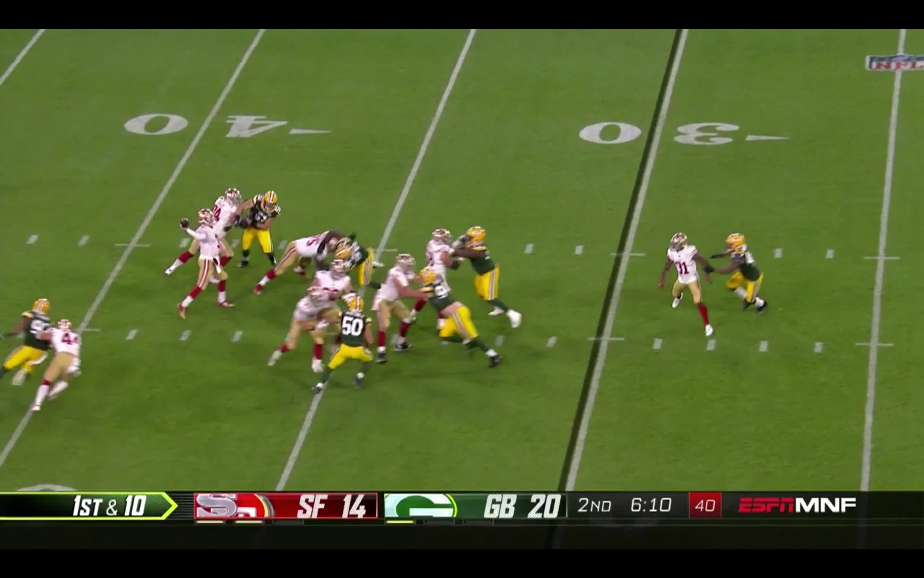Click the 'SF 14' score text
The width and height of the screenshot is (924, 578).
[x=331, y=506]
